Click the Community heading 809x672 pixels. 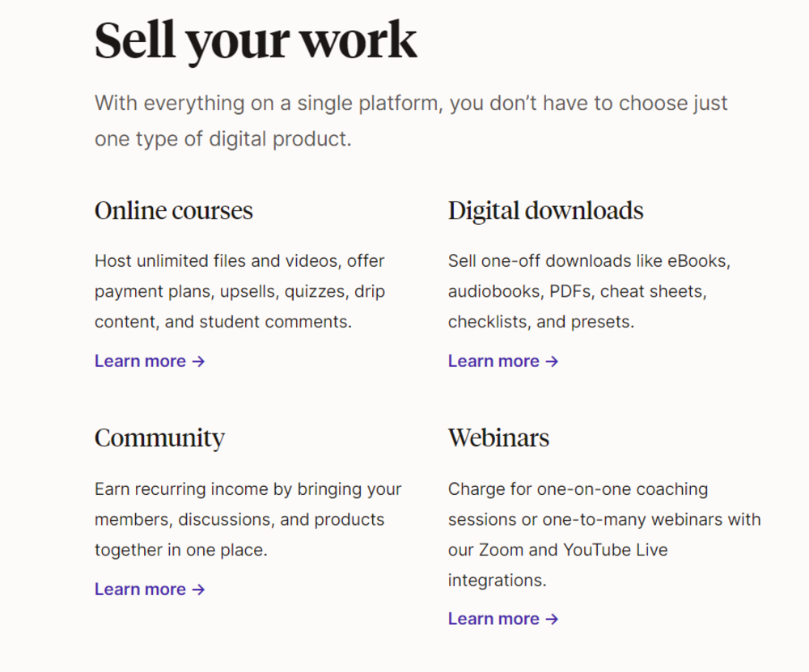(159, 438)
